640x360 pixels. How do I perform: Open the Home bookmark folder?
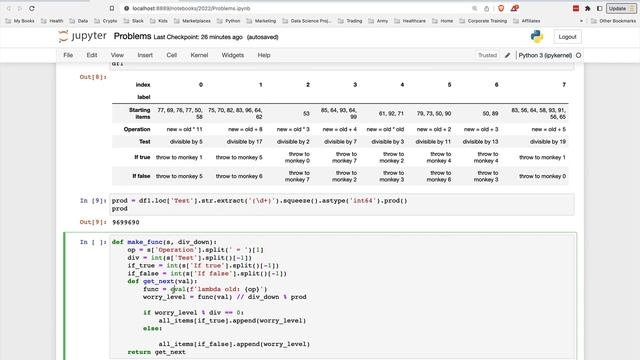[442, 21]
